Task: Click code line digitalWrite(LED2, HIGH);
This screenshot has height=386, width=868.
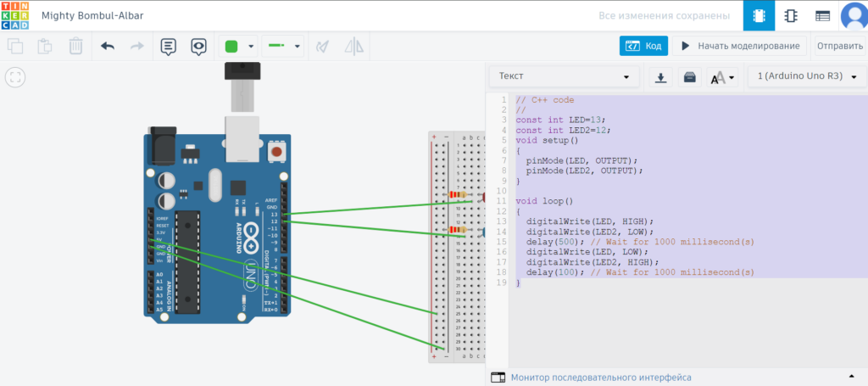Action: (x=593, y=262)
